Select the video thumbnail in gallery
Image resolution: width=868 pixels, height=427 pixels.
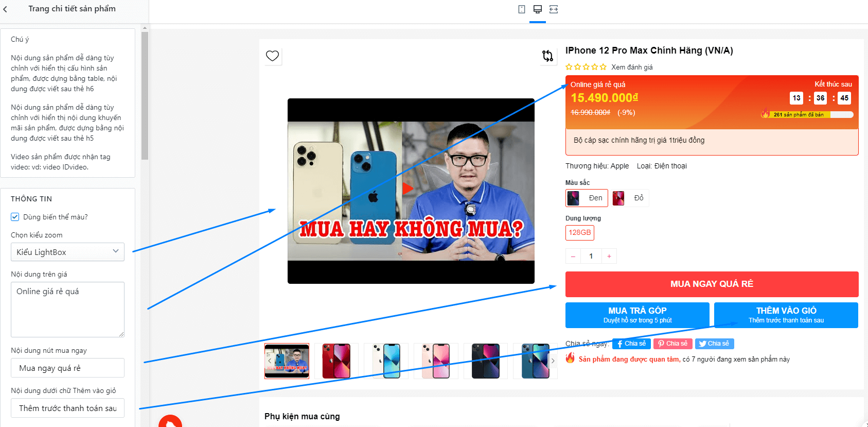pyautogui.click(x=287, y=361)
